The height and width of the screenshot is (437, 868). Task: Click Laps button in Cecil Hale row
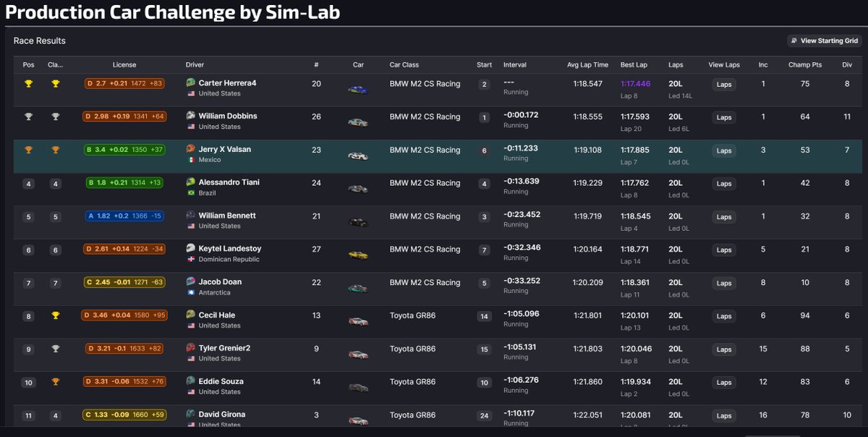click(x=724, y=316)
